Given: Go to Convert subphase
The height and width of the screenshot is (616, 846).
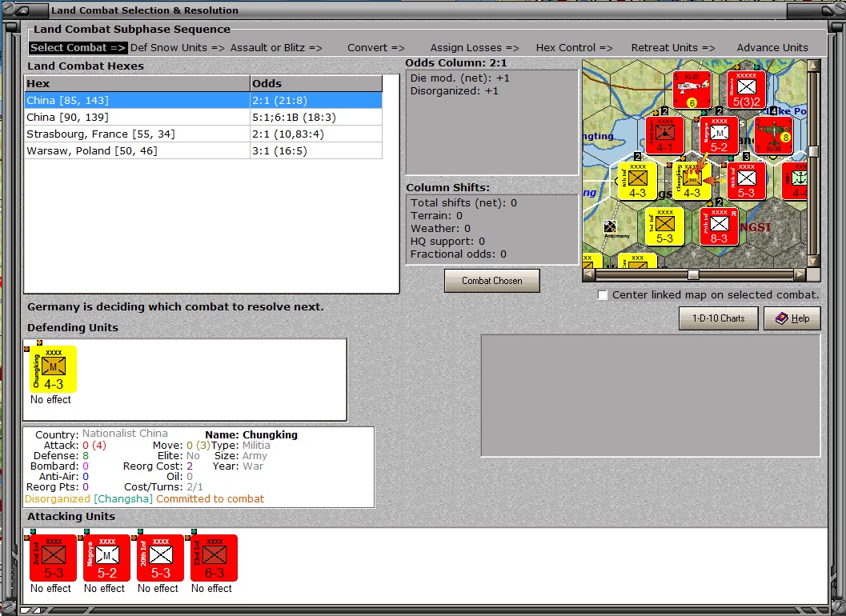Looking at the screenshot, I should point(376,47).
